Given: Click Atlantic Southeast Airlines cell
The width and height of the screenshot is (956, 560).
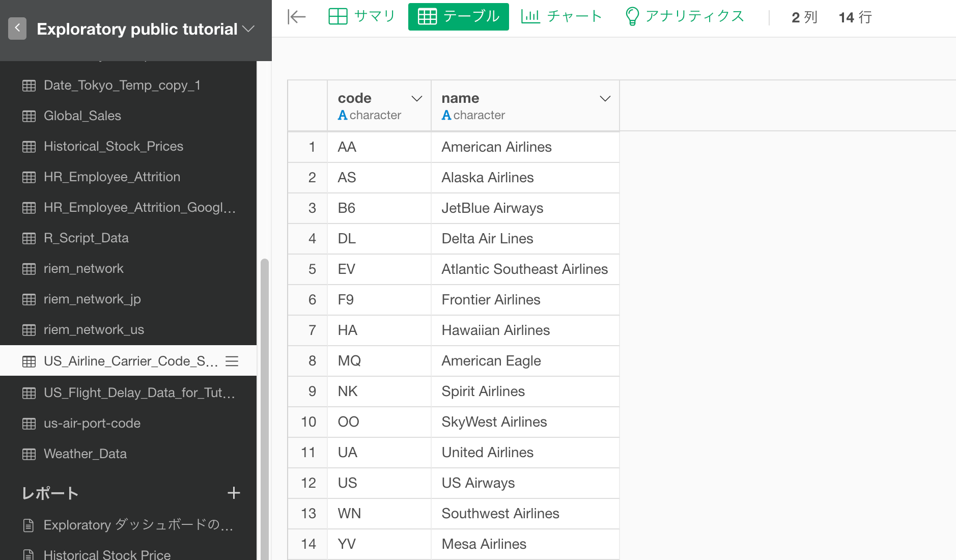Looking at the screenshot, I should coord(525,269).
